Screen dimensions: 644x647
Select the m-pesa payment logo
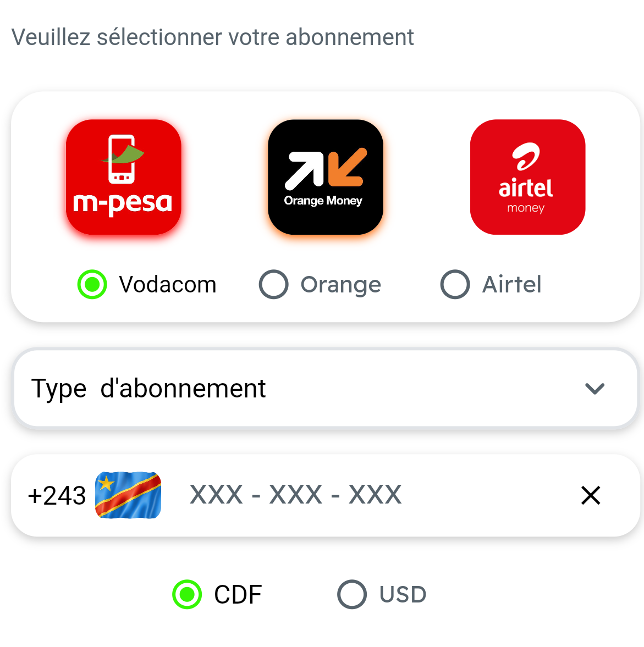123,177
